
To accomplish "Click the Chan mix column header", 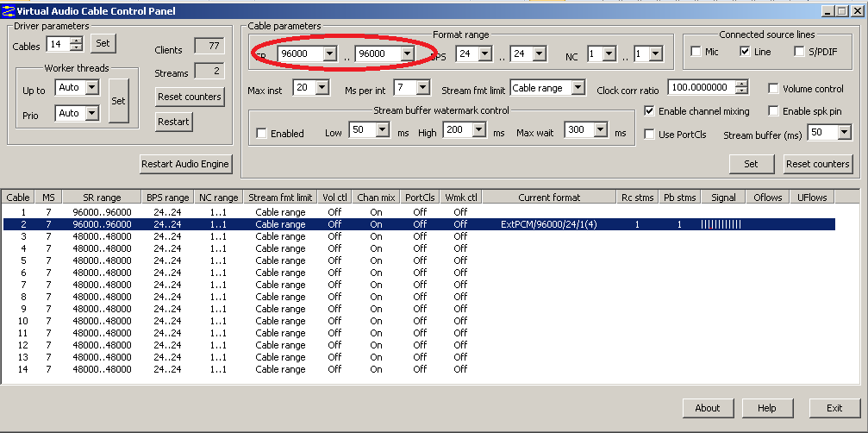I will coord(376,198).
